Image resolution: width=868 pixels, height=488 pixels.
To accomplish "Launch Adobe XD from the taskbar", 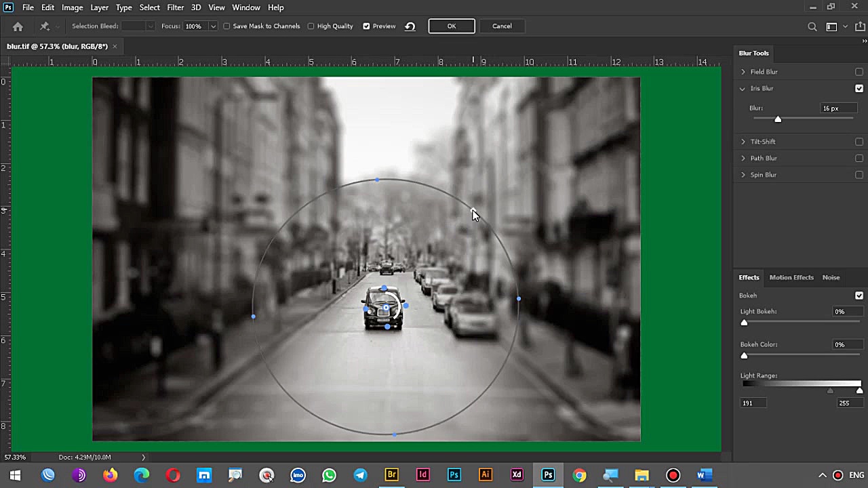I will pos(517,475).
